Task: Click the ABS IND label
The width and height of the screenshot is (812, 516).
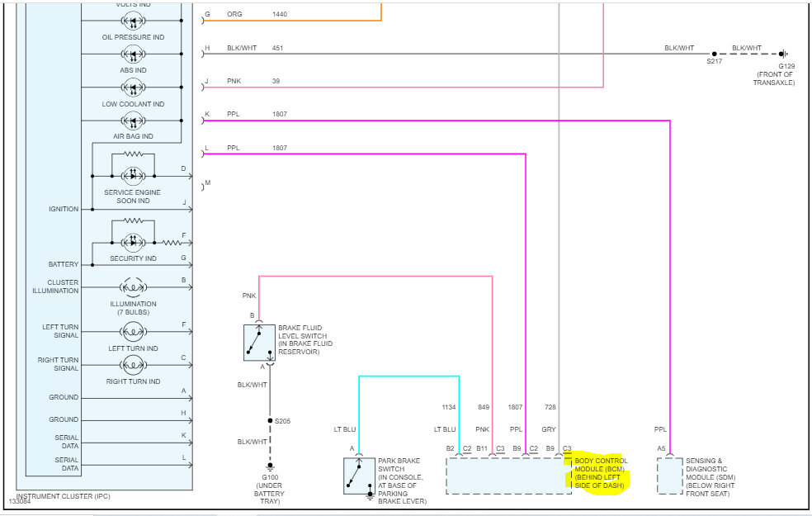Action: point(133,70)
